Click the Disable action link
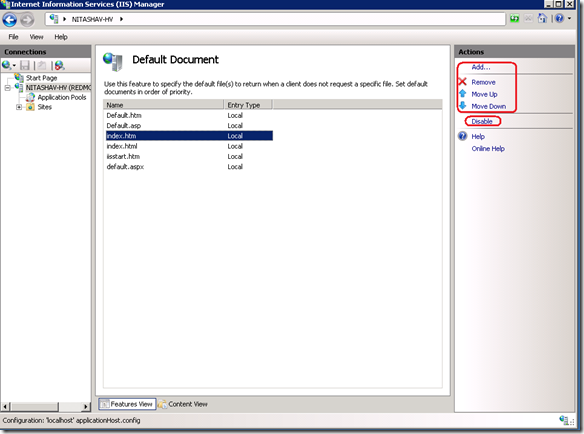Screen dimensions: 584x434 pos(482,121)
